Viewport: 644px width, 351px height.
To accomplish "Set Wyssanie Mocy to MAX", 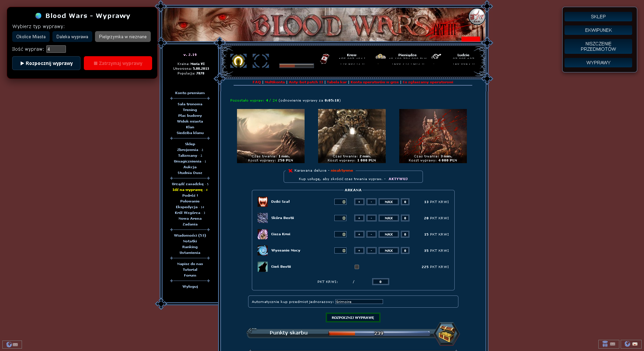I will pyautogui.click(x=388, y=250).
